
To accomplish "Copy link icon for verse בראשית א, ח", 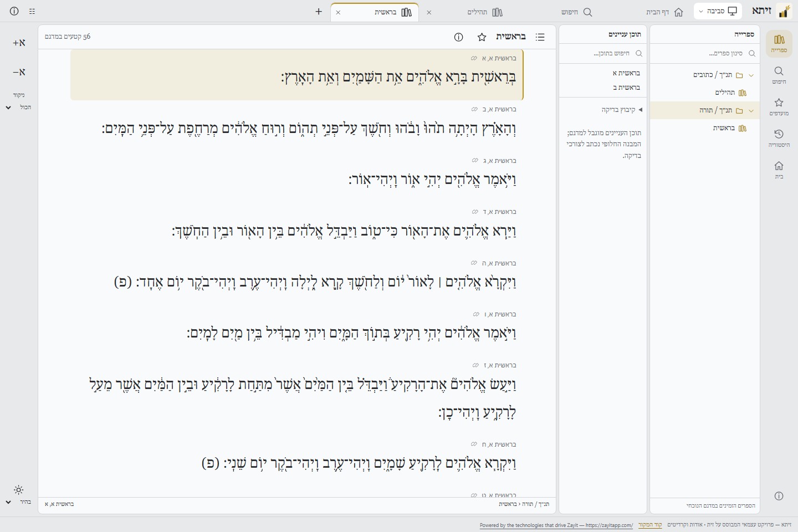I will [474, 444].
